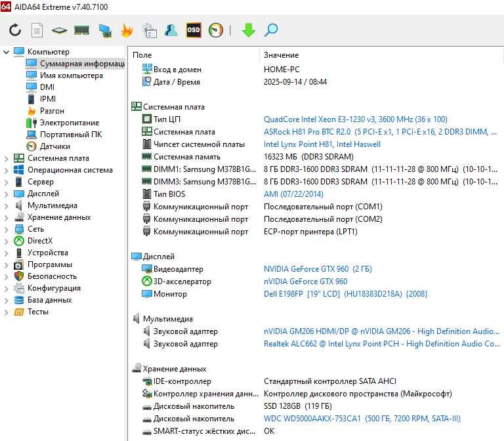Open the checklist settings toolbar icon
This screenshot has width=504, height=441.
(x=150, y=31)
